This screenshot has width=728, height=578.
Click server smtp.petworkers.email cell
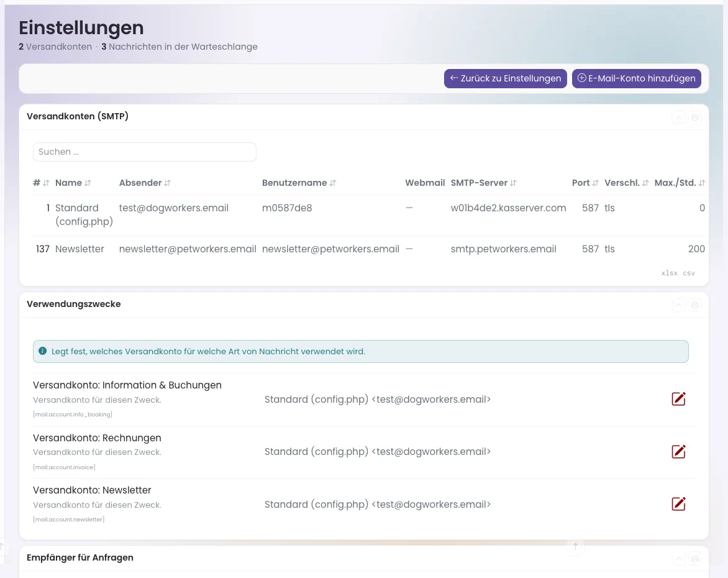(x=503, y=249)
